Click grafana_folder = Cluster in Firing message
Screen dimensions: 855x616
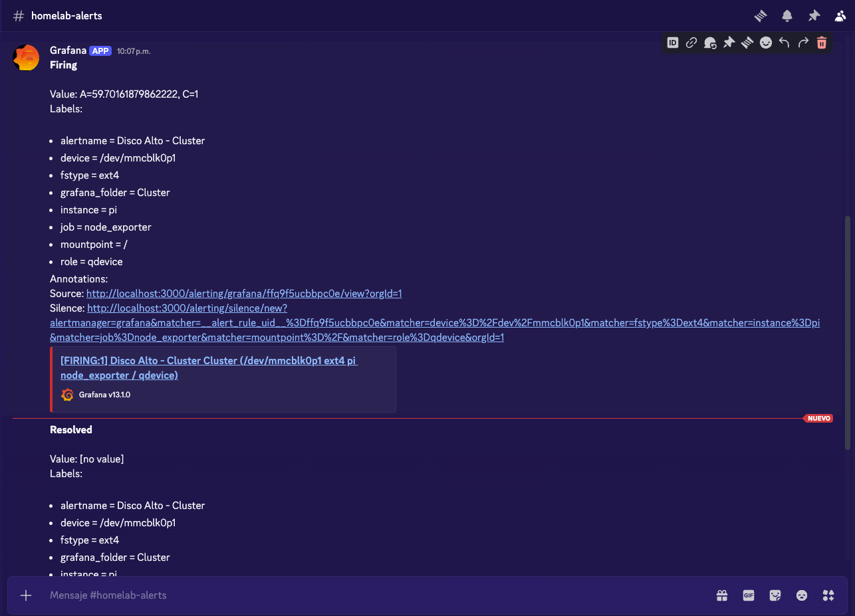(x=115, y=193)
